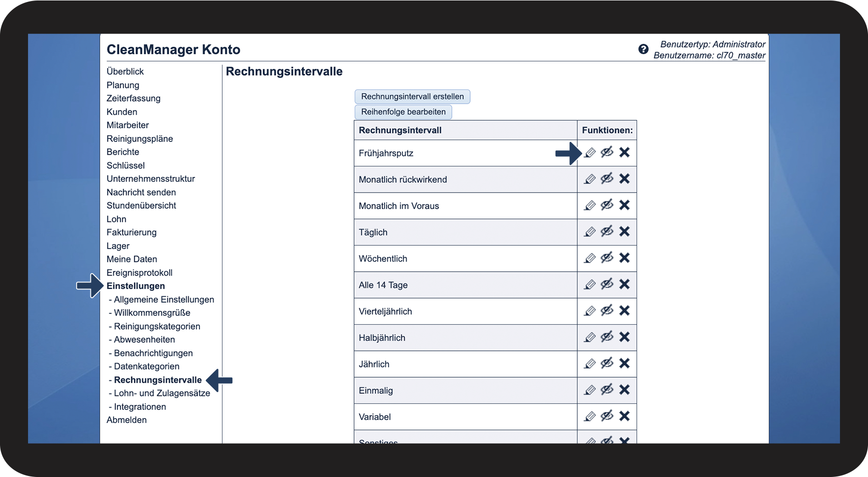Click the pencil icon for Vierteljährlich

pos(590,311)
